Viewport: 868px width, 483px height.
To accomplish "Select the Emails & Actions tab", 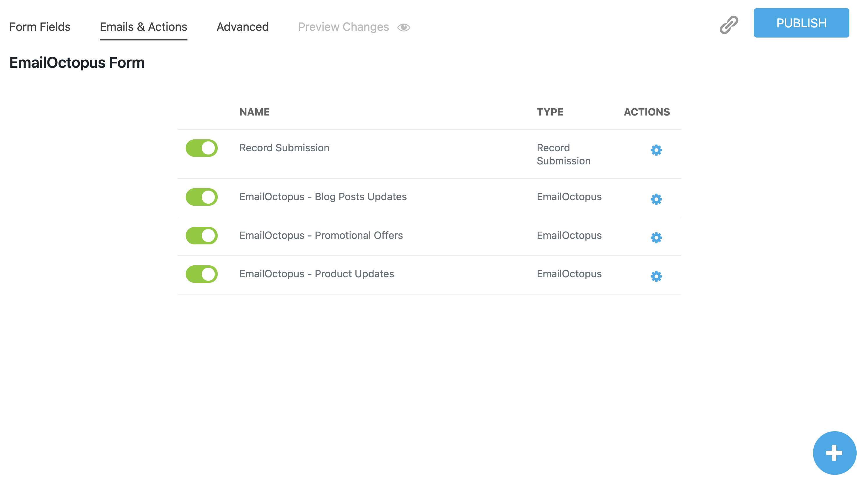I will click(143, 27).
